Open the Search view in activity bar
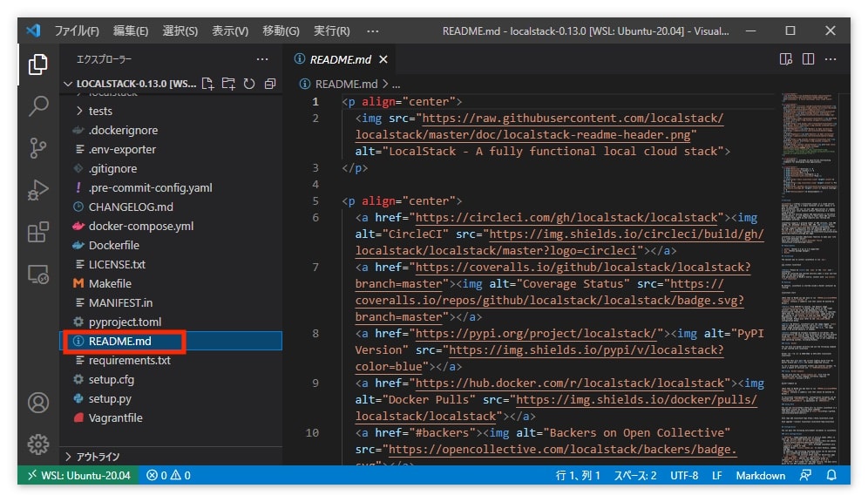 tap(37, 105)
